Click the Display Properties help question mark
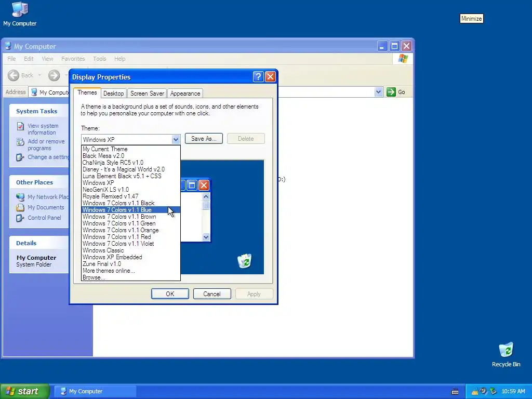 [258, 77]
